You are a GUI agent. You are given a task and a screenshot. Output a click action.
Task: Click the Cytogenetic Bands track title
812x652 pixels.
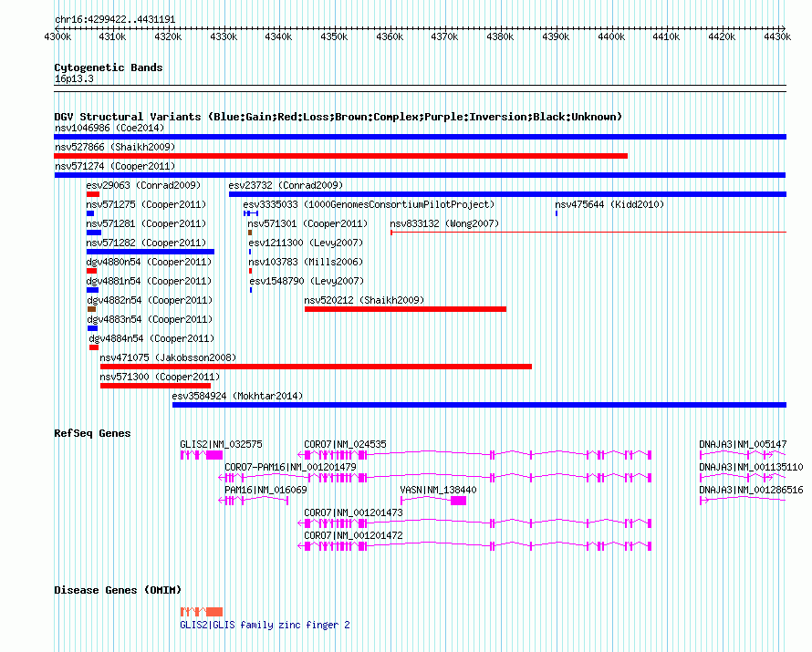(109, 67)
